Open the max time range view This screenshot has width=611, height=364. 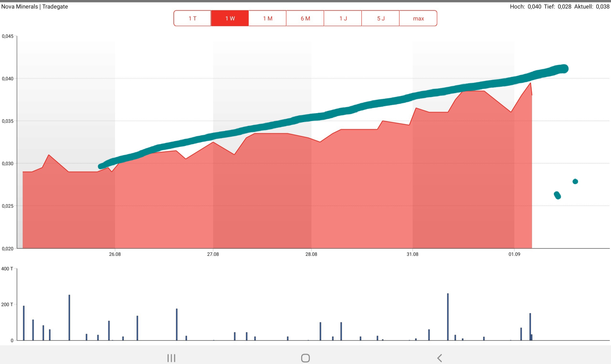418,18
